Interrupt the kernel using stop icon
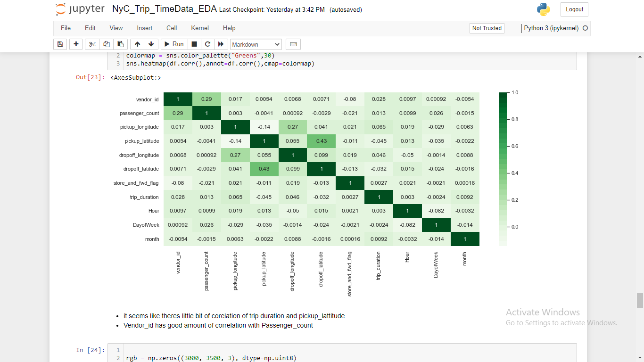 coord(194,44)
